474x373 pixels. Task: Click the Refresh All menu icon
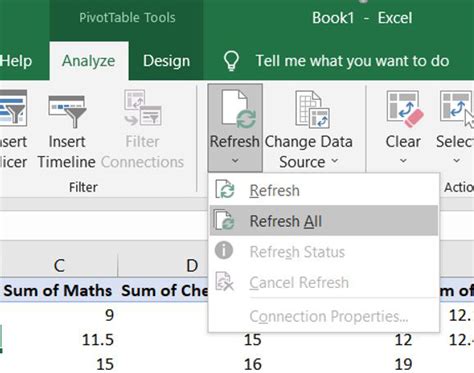point(224,219)
